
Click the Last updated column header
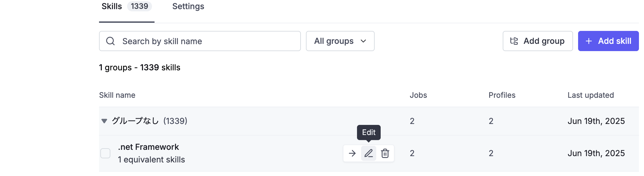pyautogui.click(x=591, y=95)
